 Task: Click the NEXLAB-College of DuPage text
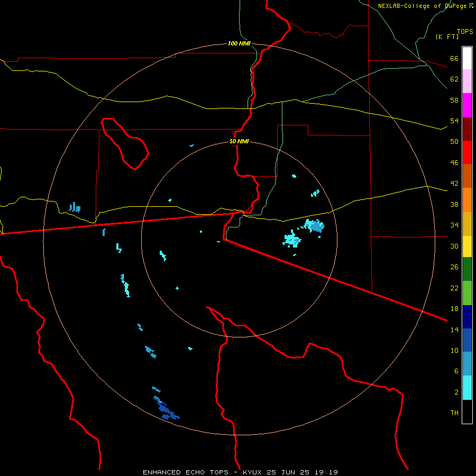pos(422,6)
